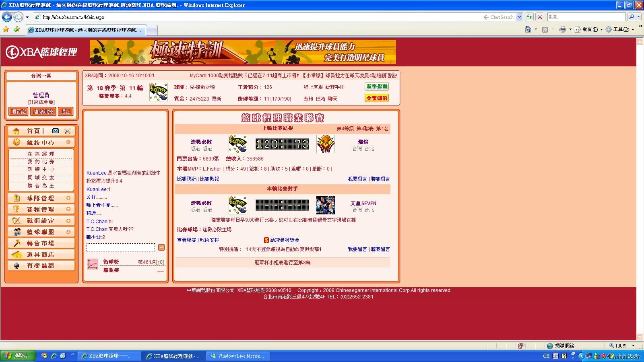The width and height of the screenshot is (644, 362).
Task: Open the 工具(O) tools menu
Action: pos(620,29)
